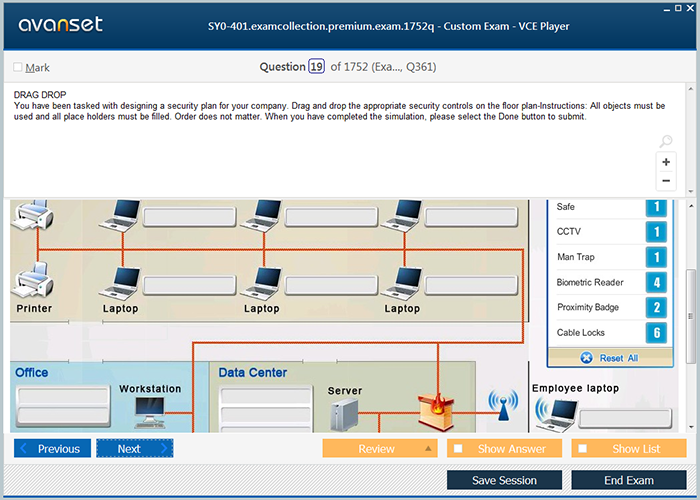Click placeholder next to first top-row laptop
This screenshot has height=500, width=700.
pos(190,217)
